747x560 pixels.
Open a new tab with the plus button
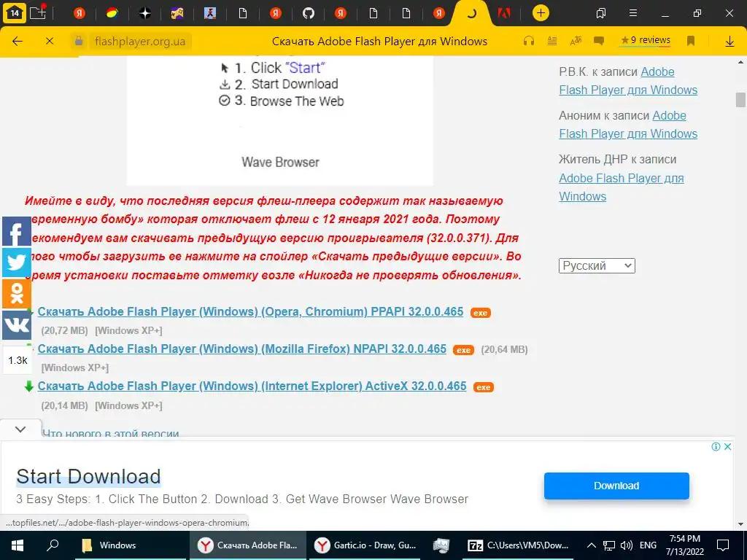541,13
